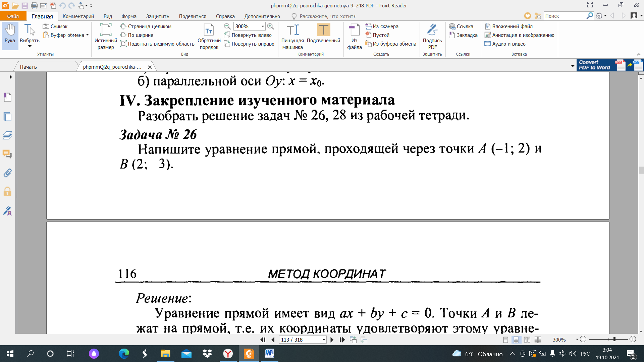The width and height of the screenshot is (644, 362).
Task: Open the Форма ribbon tab
Action: pyautogui.click(x=129, y=16)
